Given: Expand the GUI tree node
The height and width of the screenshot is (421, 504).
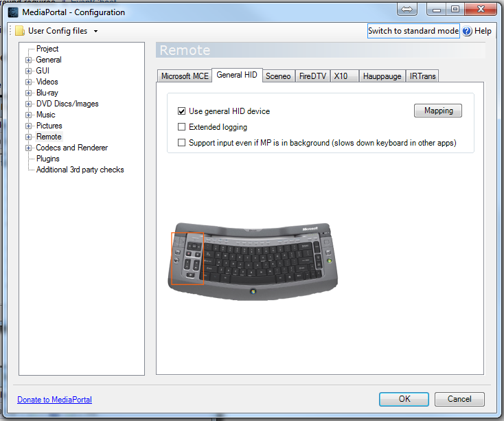Looking at the screenshot, I should pyautogui.click(x=29, y=71).
